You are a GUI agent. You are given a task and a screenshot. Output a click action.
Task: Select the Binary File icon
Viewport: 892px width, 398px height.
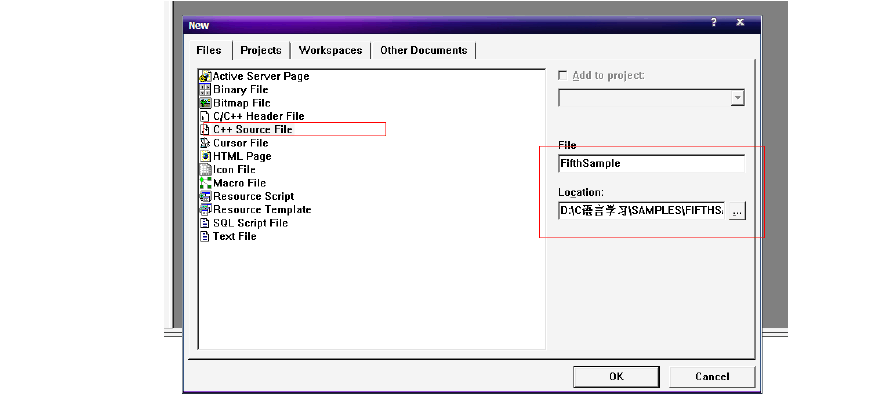coord(205,89)
